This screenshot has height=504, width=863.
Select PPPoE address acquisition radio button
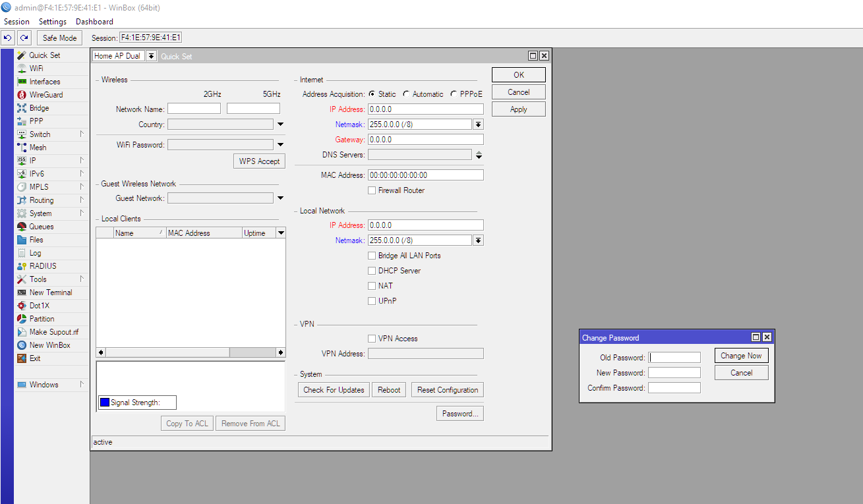(x=454, y=94)
